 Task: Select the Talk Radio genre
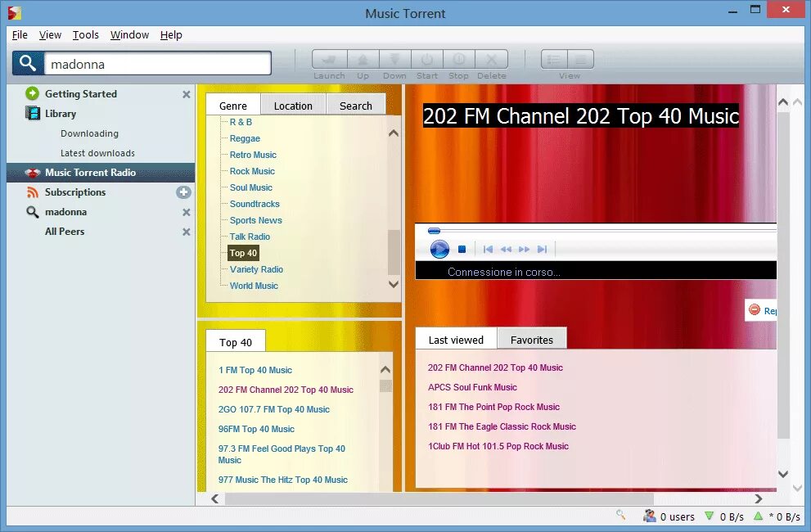[x=250, y=237]
